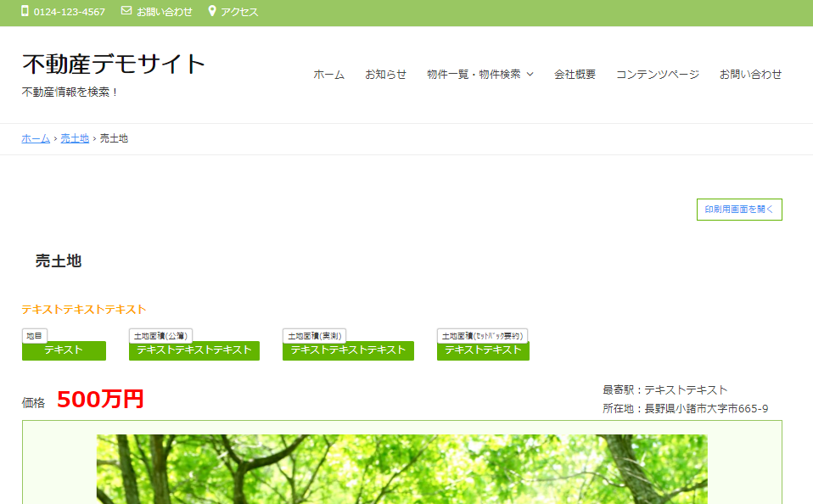
Task: Open the ホーム menu item
Action: coord(328,75)
